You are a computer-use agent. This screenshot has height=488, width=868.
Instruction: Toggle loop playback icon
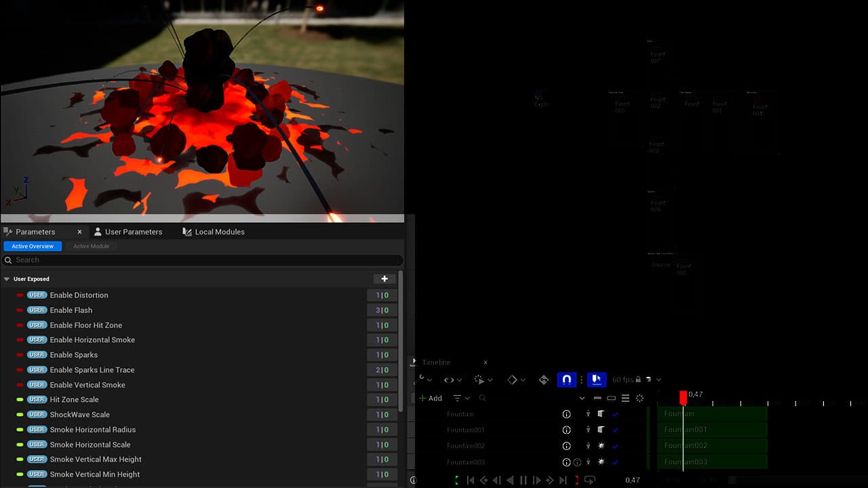tap(590, 480)
